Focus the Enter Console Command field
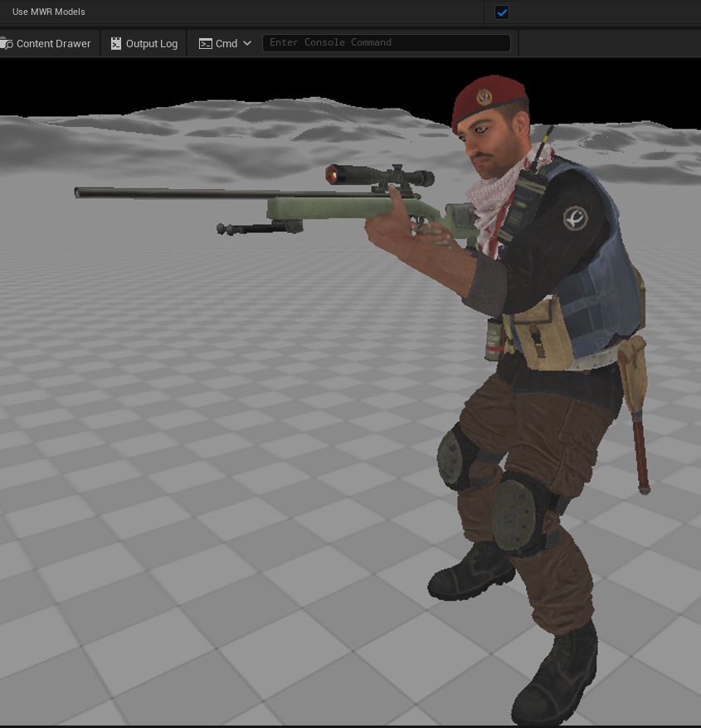Viewport: 701px width, 728px height. pyautogui.click(x=386, y=43)
